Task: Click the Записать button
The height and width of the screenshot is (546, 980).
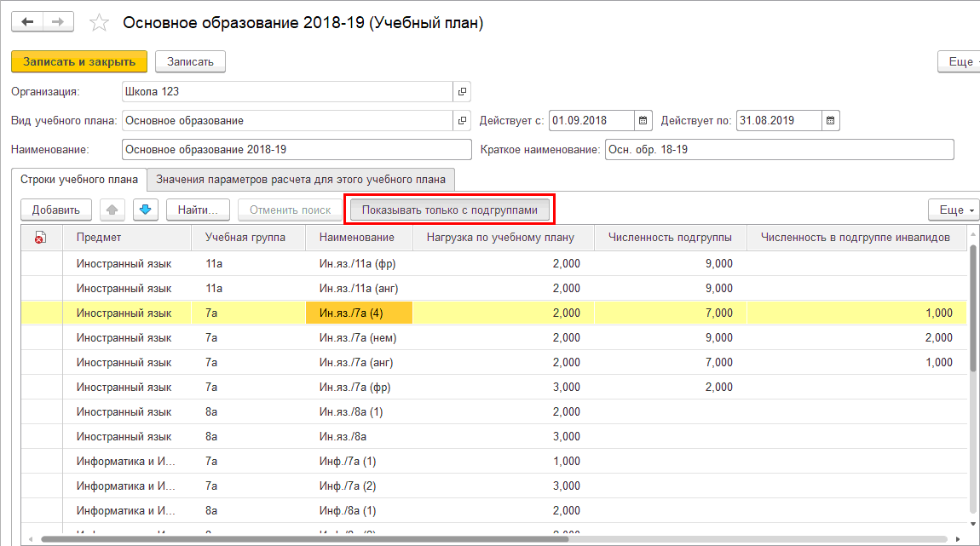Action: point(190,62)
